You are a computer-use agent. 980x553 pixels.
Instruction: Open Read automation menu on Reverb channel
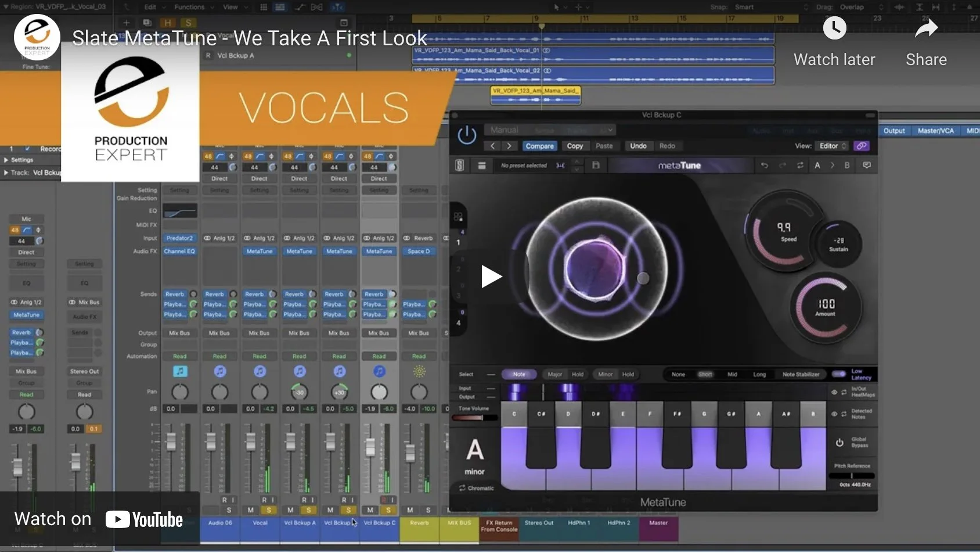(x=419, y=357)
